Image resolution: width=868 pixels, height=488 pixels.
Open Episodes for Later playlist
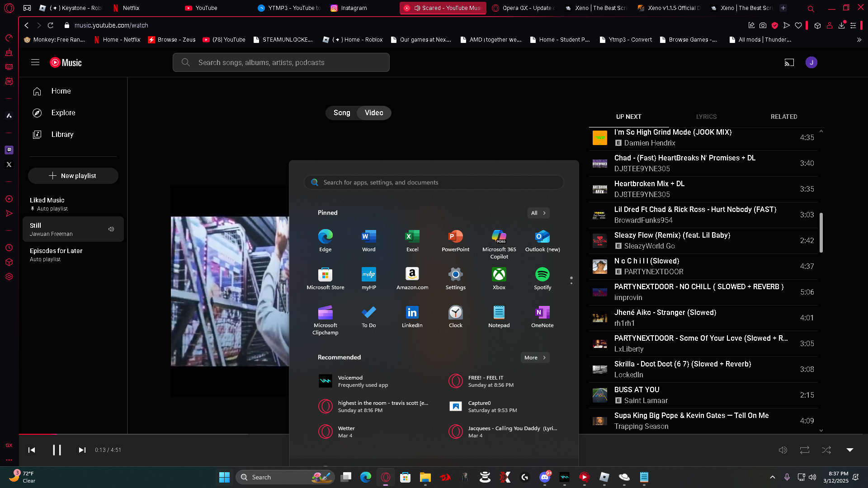click(73, 254)
